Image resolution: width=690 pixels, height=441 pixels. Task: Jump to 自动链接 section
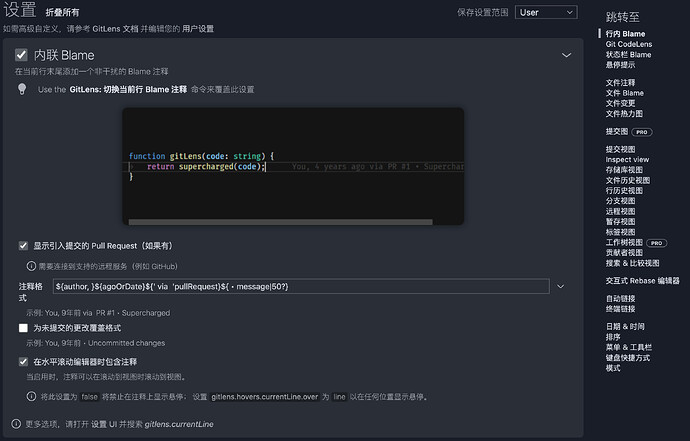[620, 298]
